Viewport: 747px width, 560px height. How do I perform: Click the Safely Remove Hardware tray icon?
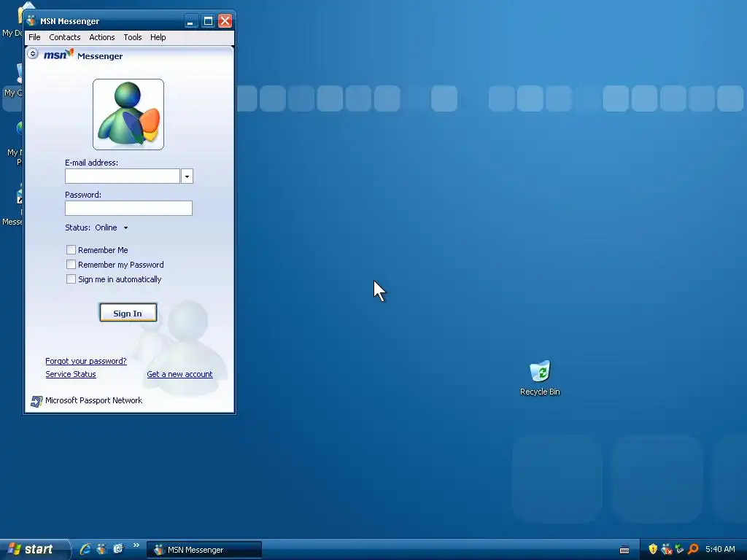coord(679,549)
